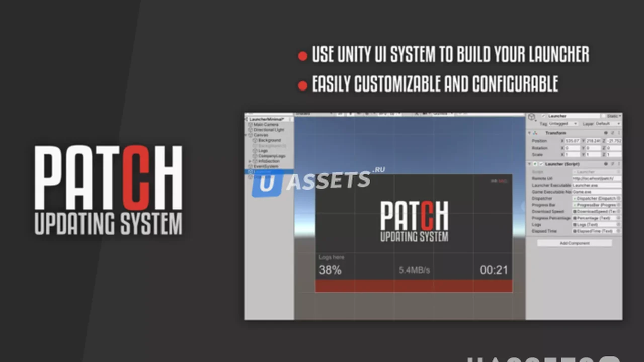Collapse the Canvas node in Hierarchy
The width and height of the screenshot is (644, 362).
coord(246,135)
